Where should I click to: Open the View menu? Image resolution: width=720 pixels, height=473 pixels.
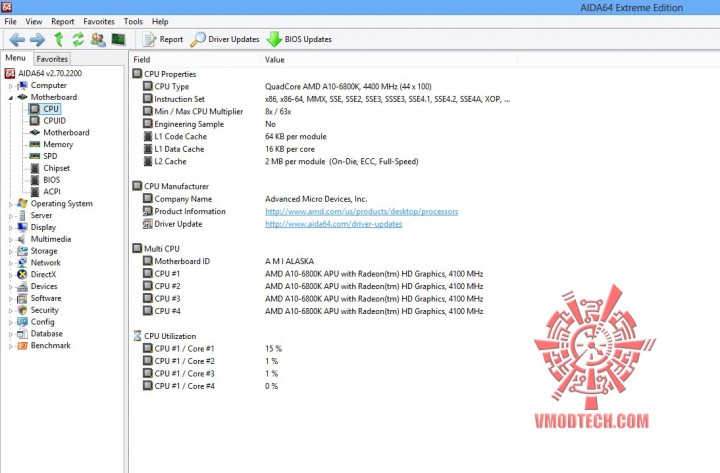click(x=34, y=22)
